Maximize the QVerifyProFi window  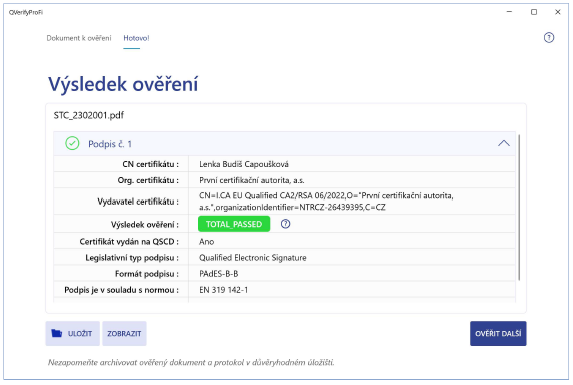534,12
